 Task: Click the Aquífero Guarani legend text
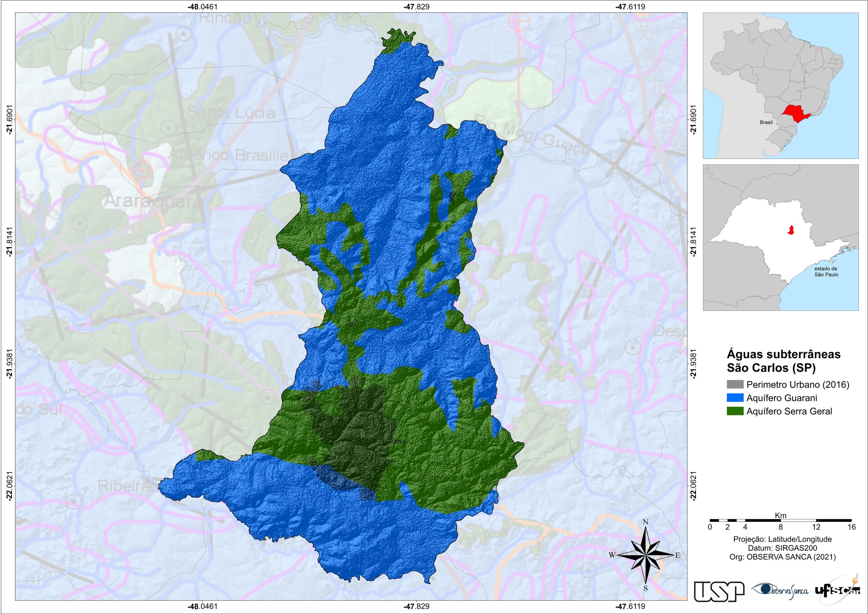782,398
